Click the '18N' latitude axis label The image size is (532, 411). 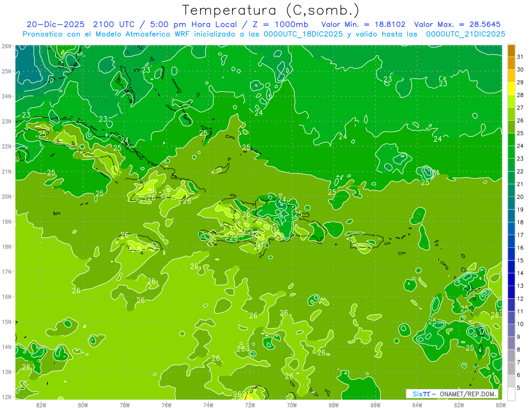[6, 247]
